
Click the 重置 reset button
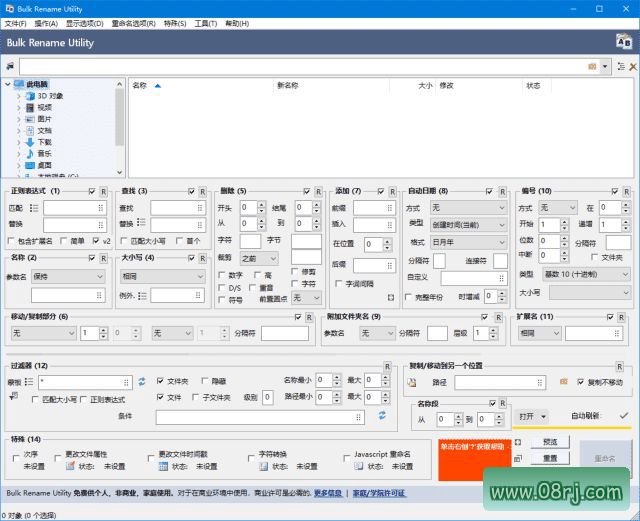550,458
